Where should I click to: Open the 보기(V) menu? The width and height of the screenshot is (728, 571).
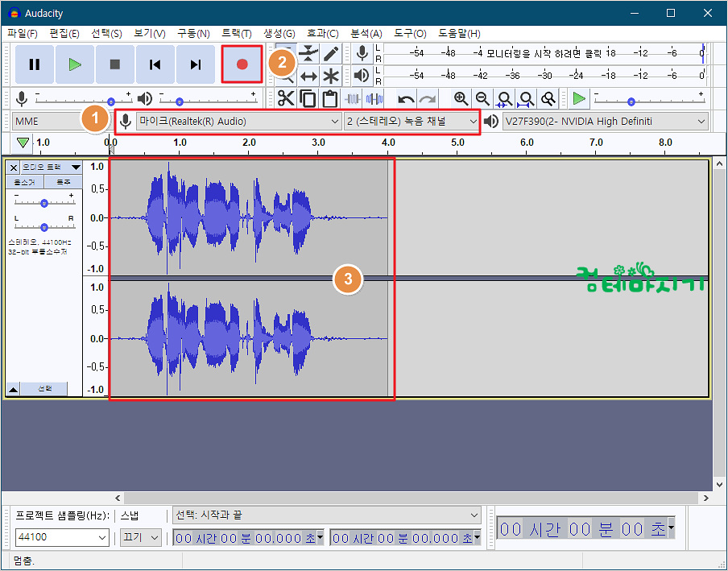coord(150,34)
